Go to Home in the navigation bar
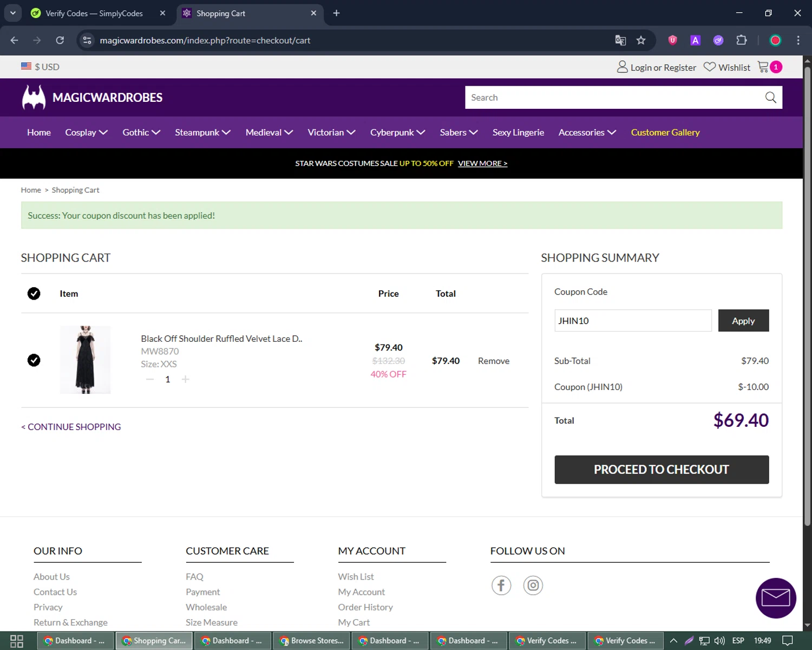 point(39,132)
